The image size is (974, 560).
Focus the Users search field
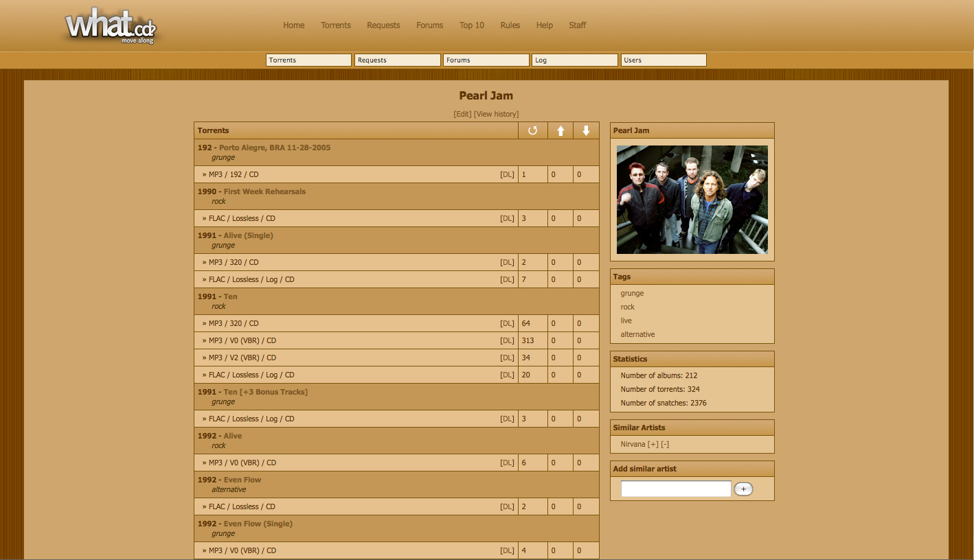pyautogui.click(x=663, y=60)
